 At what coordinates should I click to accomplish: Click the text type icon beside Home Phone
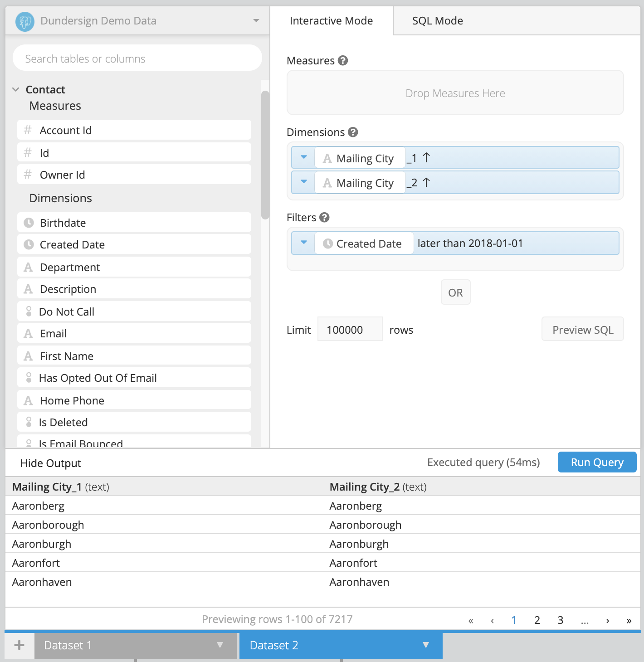point(28,401)
